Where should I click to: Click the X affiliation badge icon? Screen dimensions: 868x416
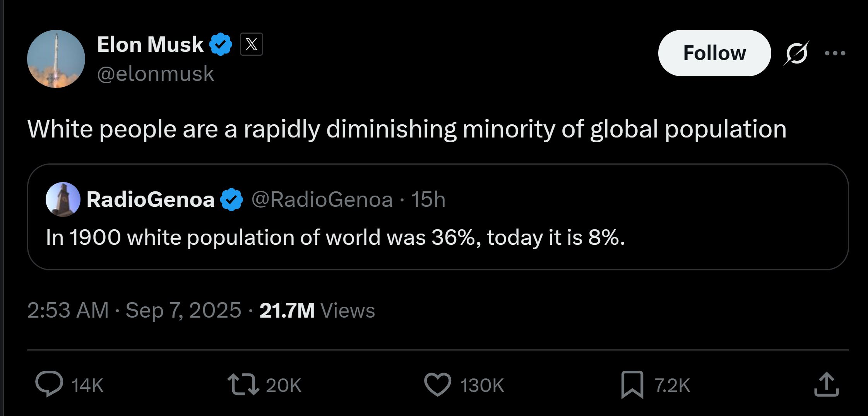251,45
